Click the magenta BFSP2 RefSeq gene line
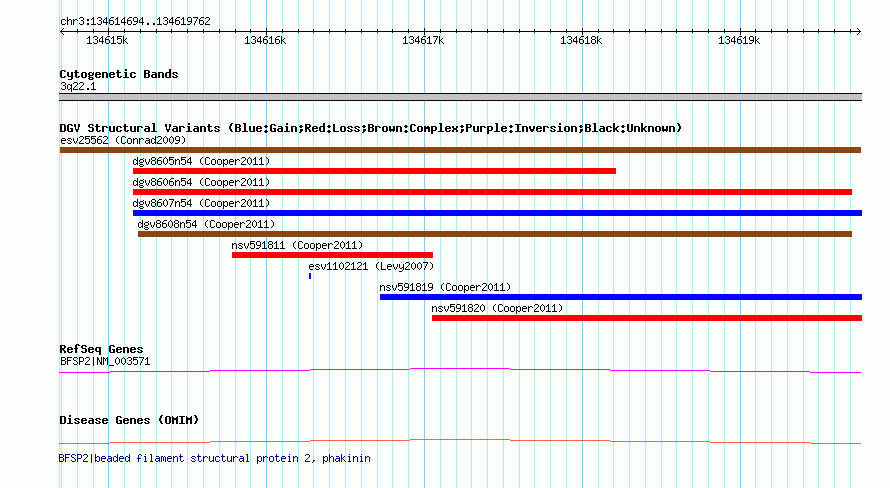This screenshot has width=890, height=488. pyautogui.click(x=460, y=371)
